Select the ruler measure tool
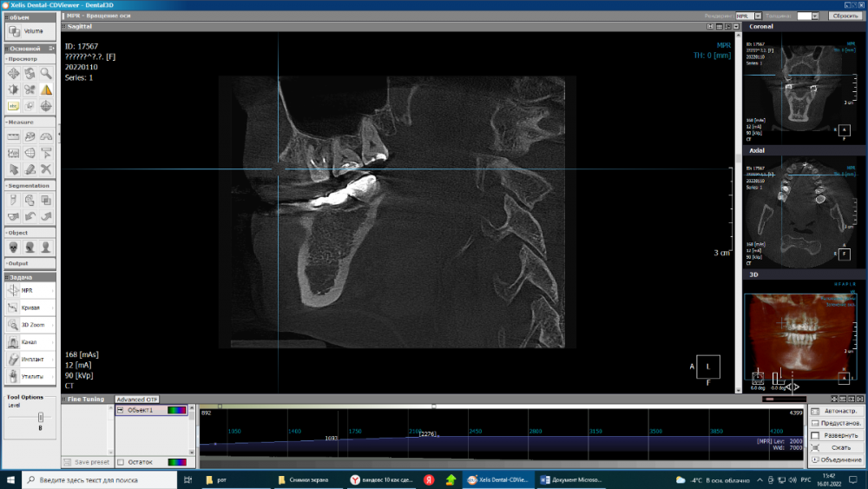This screenshot has height=489, width=868. (x=14, y=136)
